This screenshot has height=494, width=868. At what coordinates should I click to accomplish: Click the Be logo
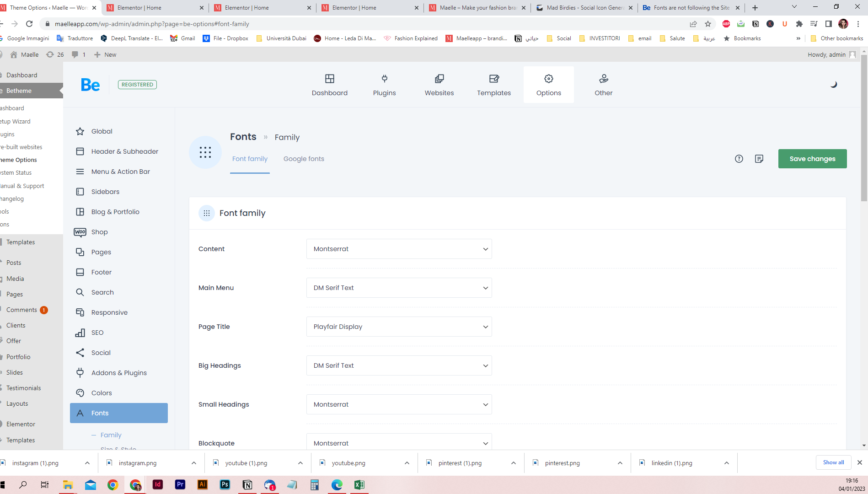pos(90,85)
